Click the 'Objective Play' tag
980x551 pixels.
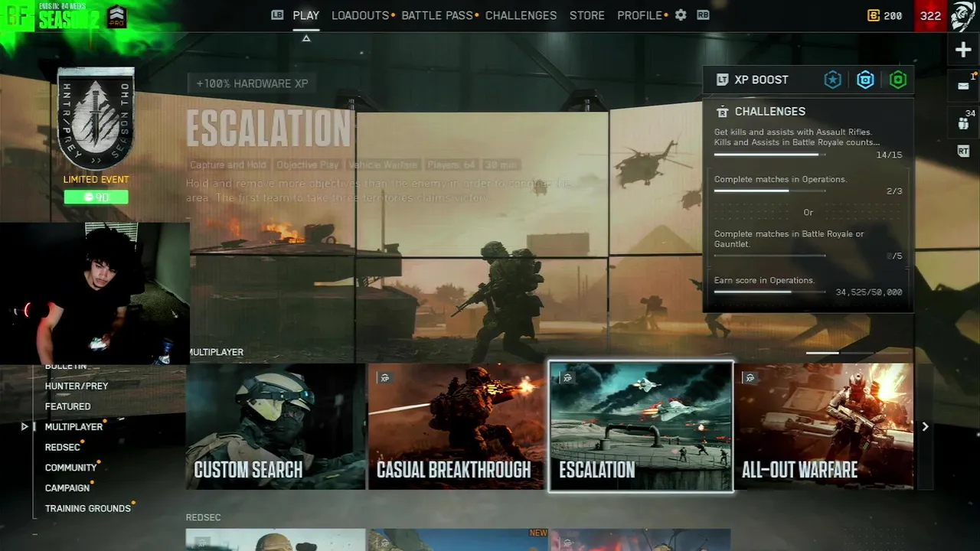pyautogui.click(x=308, y=165)
